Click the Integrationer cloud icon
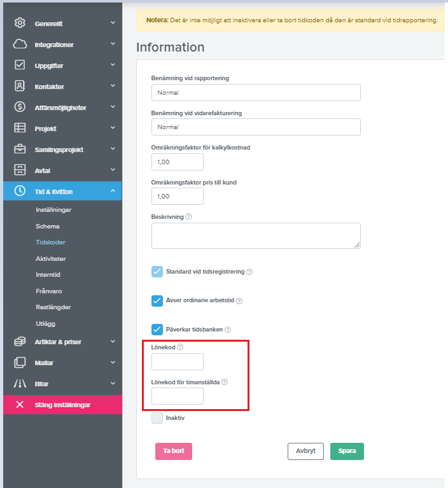Image resolution: width=448 pixels, height=488 pixels. (x=20, y=45)
